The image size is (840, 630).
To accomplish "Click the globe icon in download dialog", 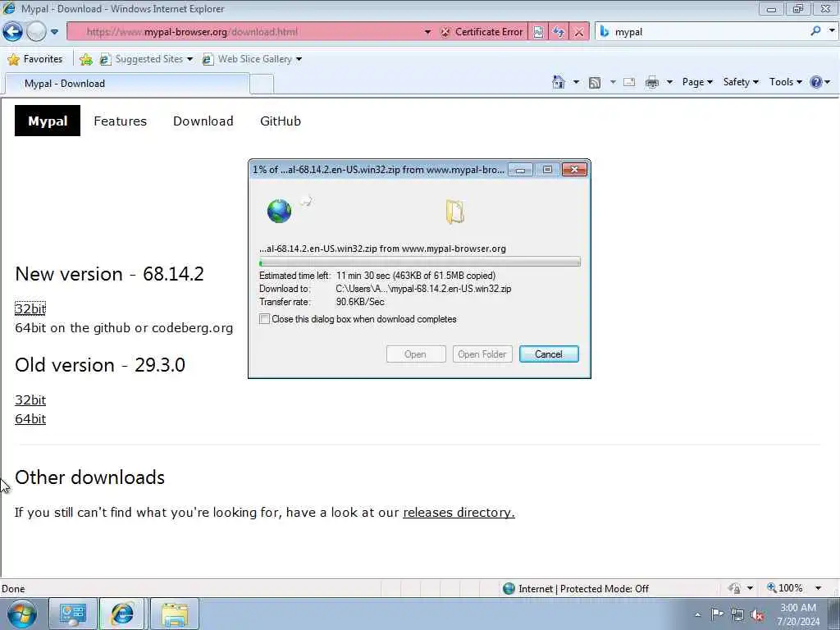I will point(279,211).
